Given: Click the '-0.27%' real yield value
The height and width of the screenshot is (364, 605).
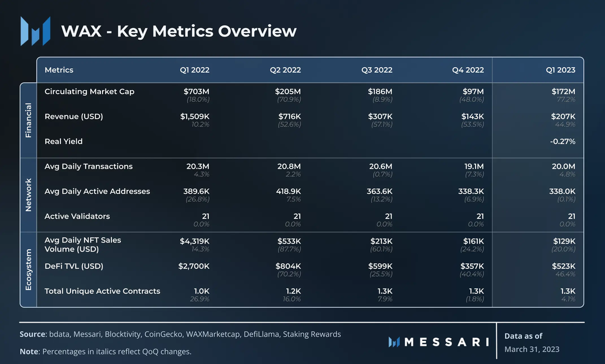Looking at the screenshot, I should [562, 142].
